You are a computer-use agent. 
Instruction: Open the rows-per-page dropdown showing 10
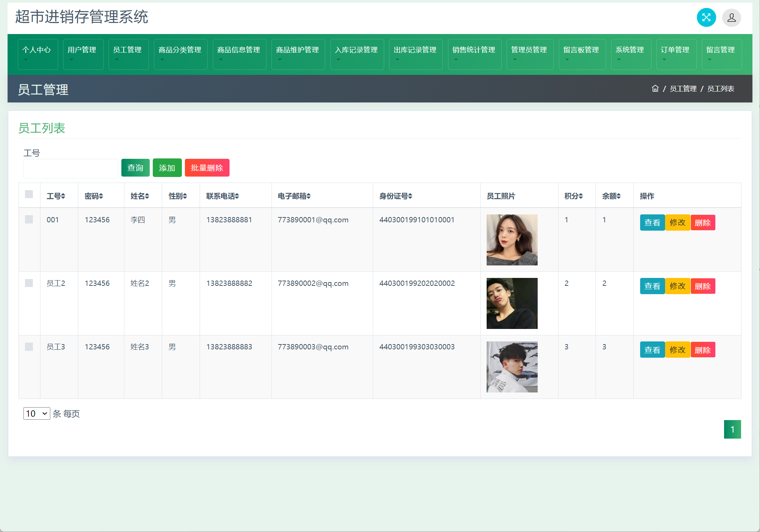36,413
